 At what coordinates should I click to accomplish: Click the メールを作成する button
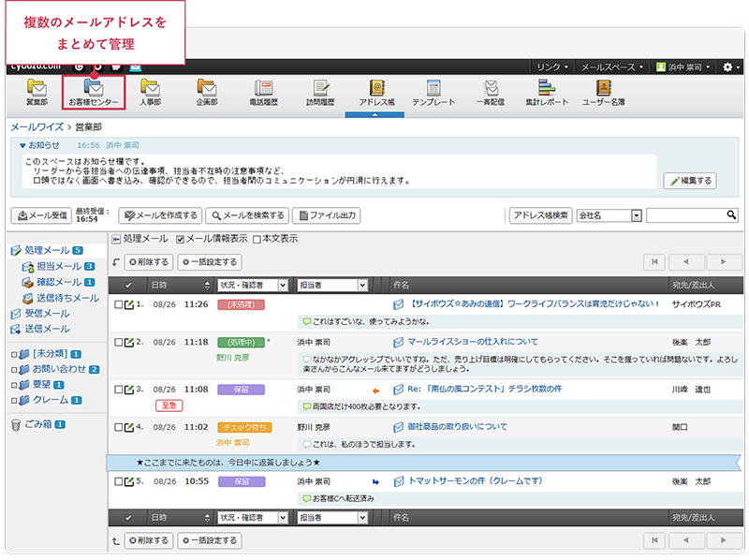click(160, 215)
